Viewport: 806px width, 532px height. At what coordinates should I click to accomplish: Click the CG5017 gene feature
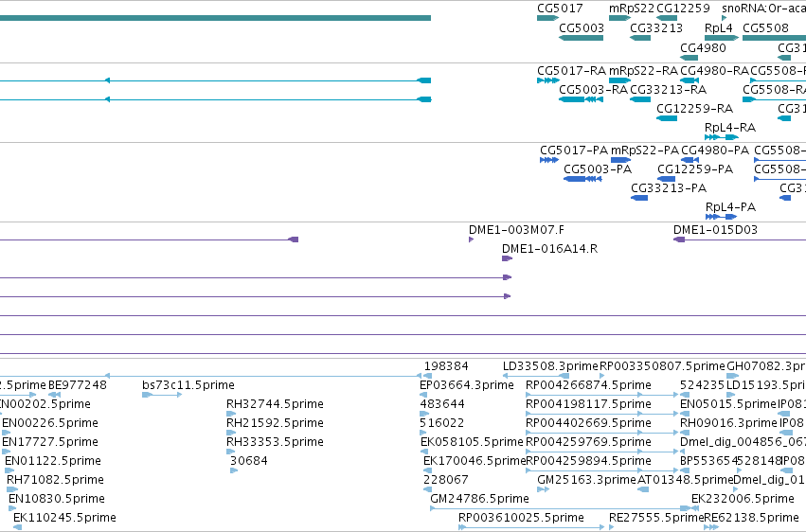tap(547, 18)
